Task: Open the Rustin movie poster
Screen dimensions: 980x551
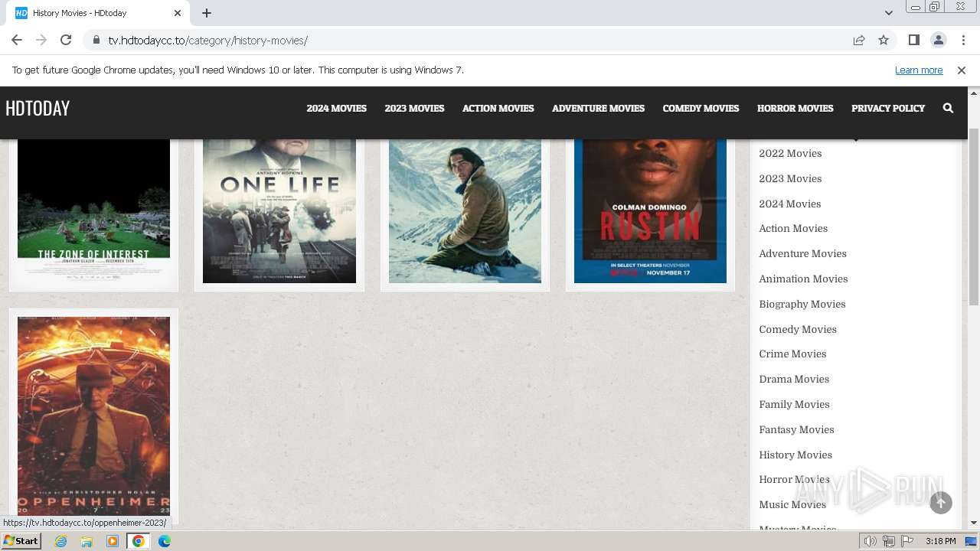Action: point(650,210)
